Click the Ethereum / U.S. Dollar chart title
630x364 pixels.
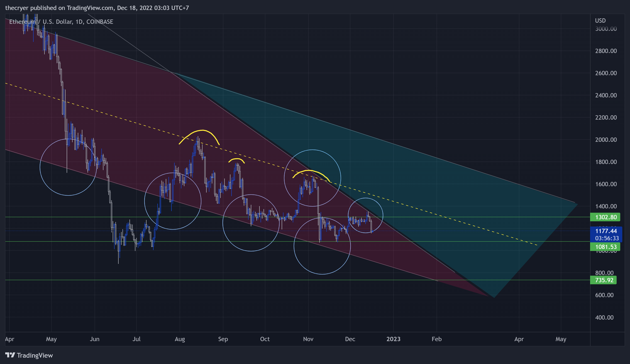[61, 22]
